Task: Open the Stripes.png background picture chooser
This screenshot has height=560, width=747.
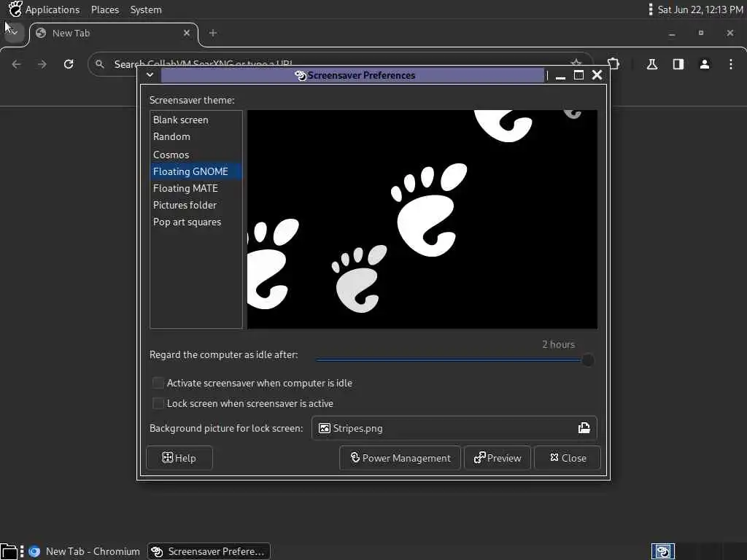Action: (454, 428)
